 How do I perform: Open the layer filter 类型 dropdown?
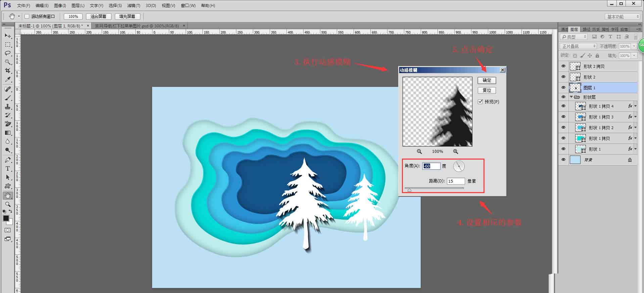574,37
